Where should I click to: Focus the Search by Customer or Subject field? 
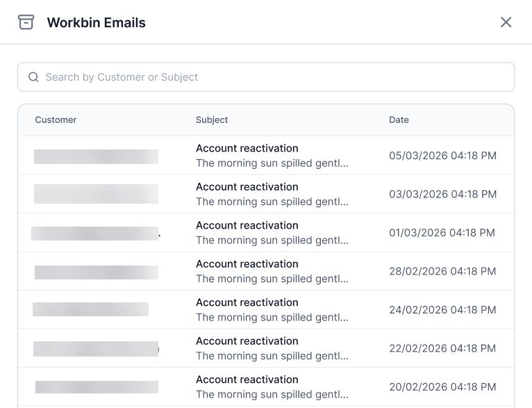[x=266, y=77]
